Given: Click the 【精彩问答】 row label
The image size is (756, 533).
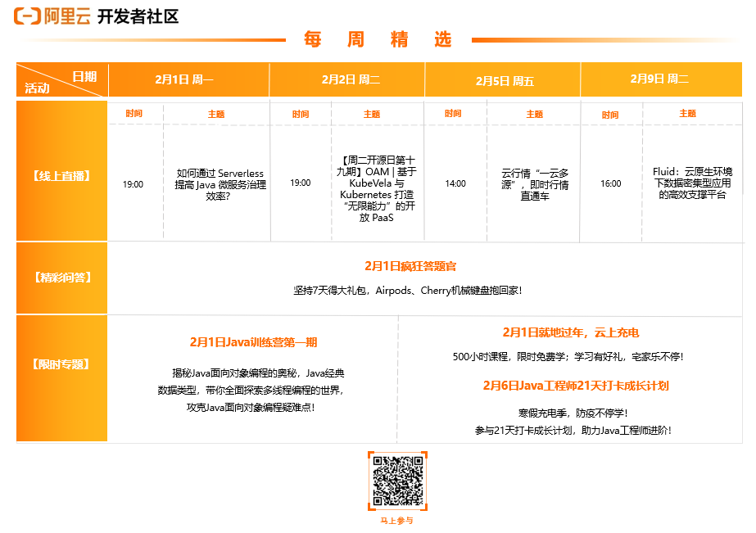Looking at the screenshot, I should pyautogui.click(x=62, y=278).
